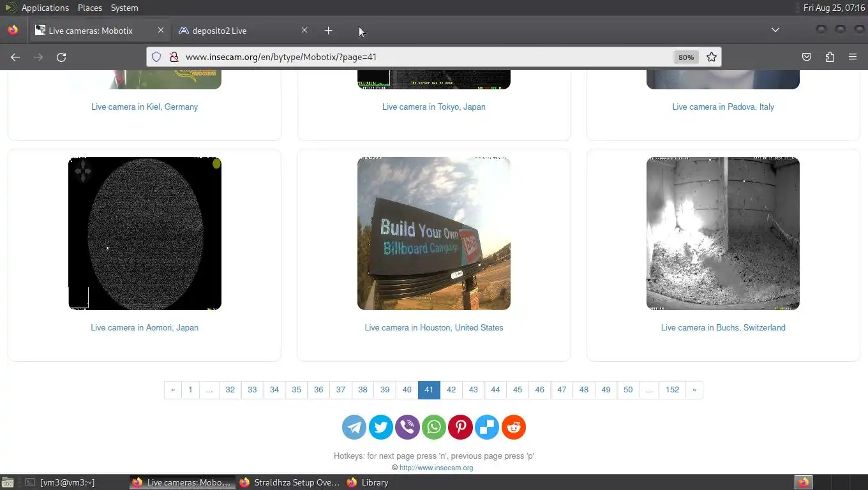
Task: Go to page 42 in pagination
Action: coord(451,390)
